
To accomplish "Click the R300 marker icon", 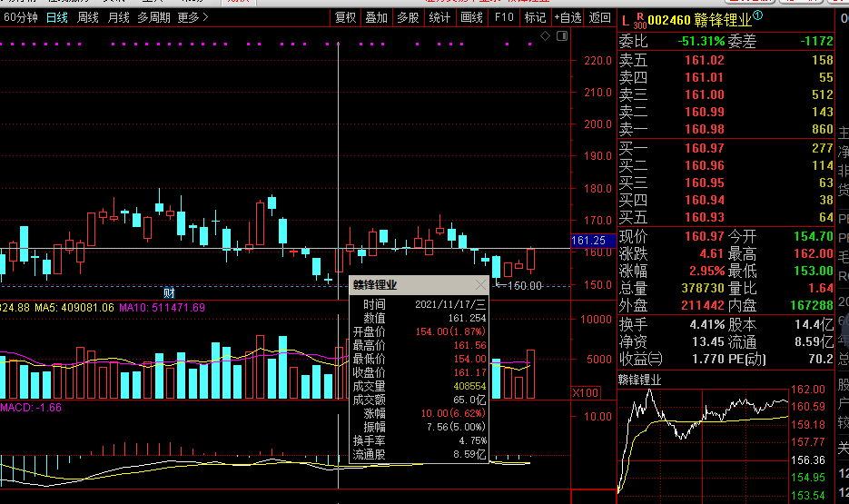I will coord(640,21).
